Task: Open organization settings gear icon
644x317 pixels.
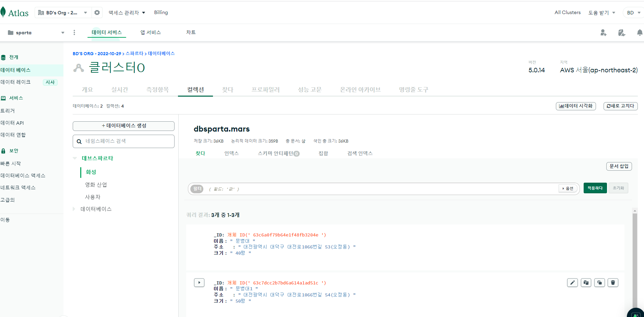Action: (x=97, y=13)
